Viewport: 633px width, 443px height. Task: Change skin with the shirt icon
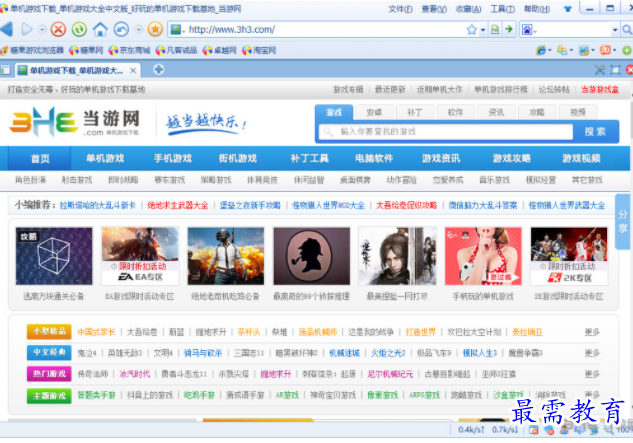[567, 9]
